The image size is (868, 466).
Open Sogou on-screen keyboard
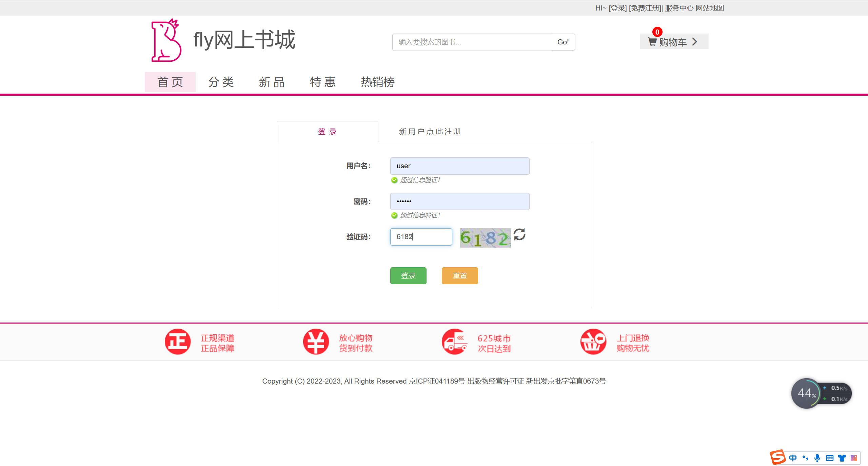(829, 458)
